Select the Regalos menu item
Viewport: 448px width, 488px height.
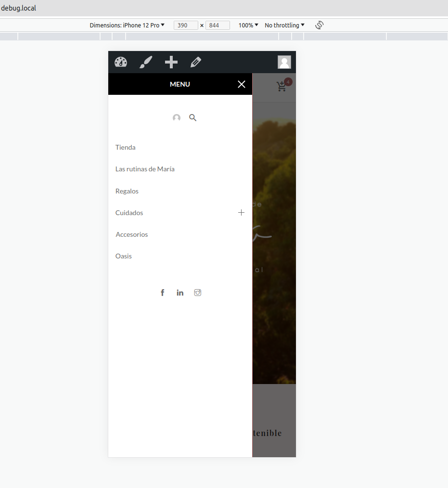[x=127, y=191]
